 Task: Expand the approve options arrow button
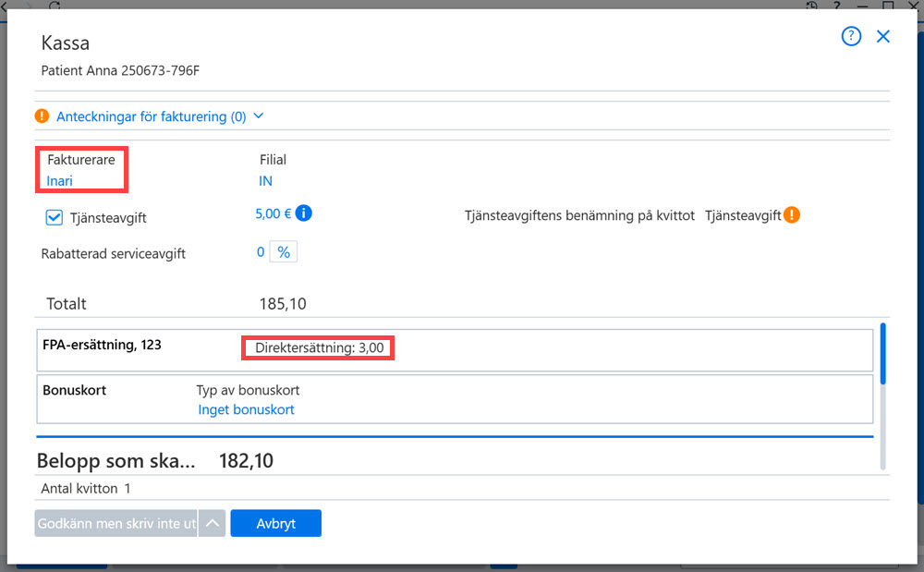coord(213,523)
